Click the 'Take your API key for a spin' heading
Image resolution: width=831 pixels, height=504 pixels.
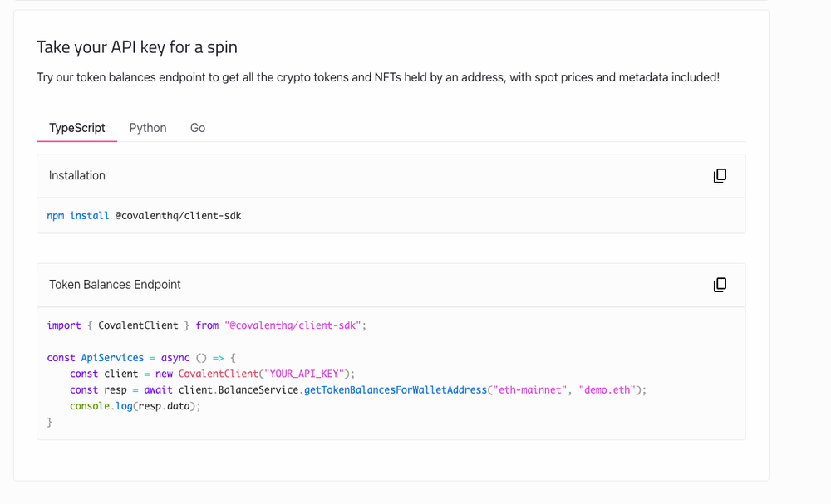click(137, 47)
